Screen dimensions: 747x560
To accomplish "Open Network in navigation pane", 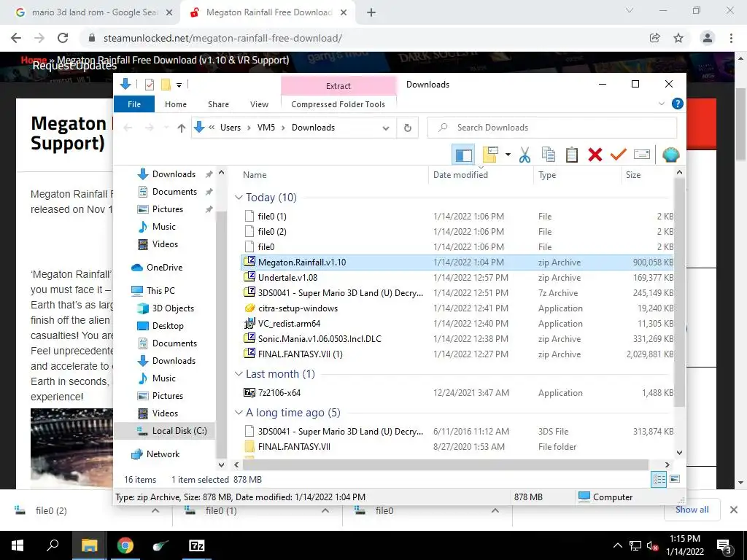I will pos(163,454).
